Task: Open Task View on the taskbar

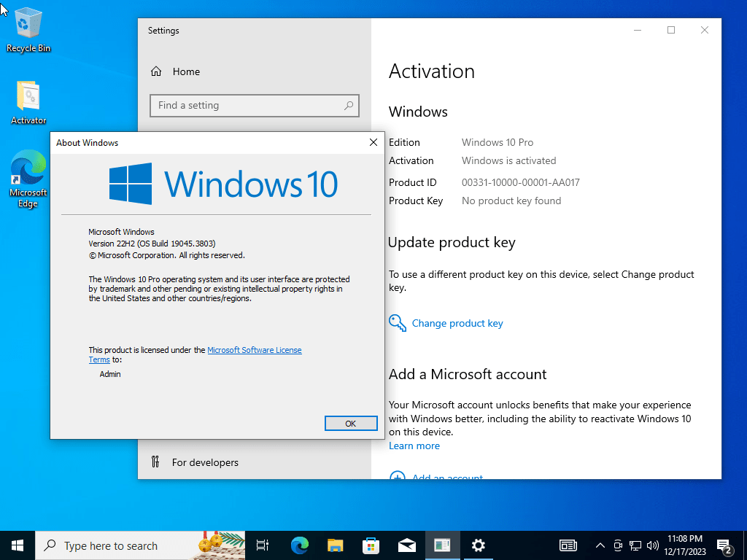Action: (x=263, y=545)
